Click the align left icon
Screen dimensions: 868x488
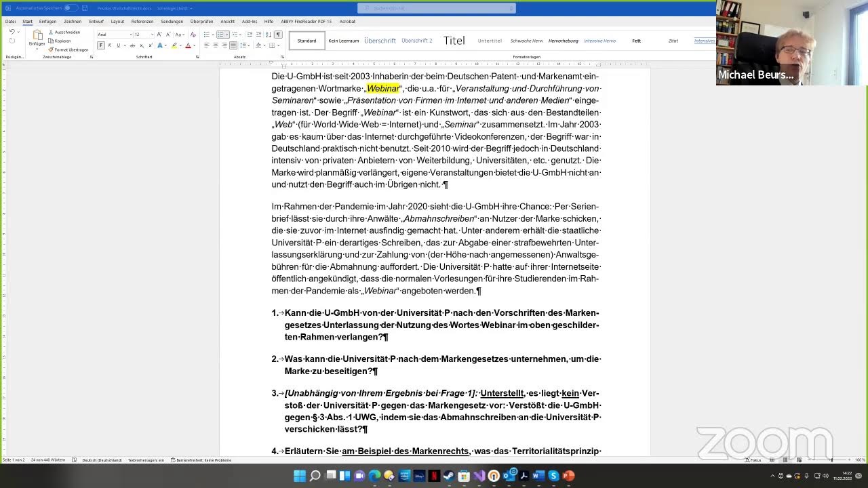pos(207,45)
